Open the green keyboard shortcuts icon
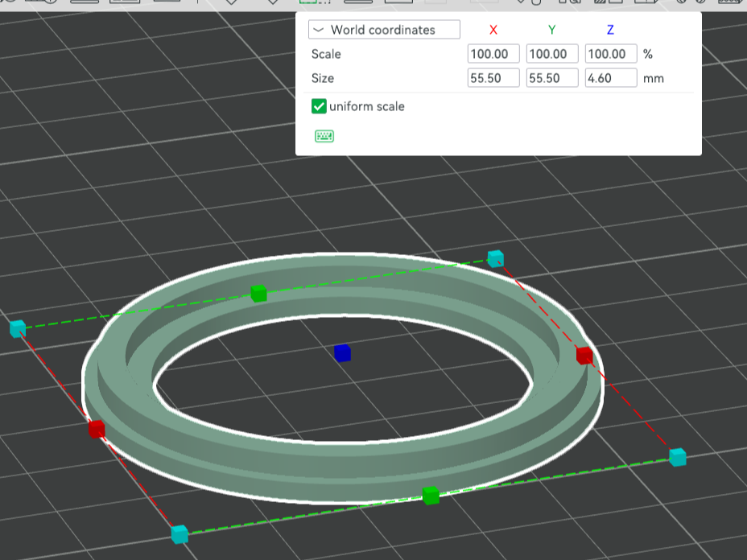The width and height of the screenshot is (747, 560). point(324,136)
